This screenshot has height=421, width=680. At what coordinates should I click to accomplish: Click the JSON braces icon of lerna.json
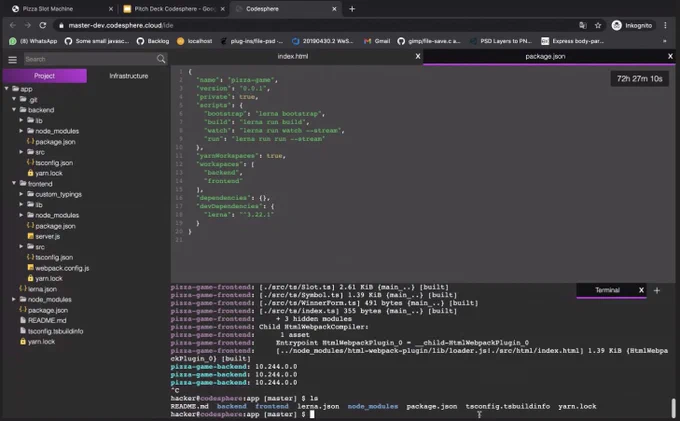pyautogui.click(x=23, y=288)
